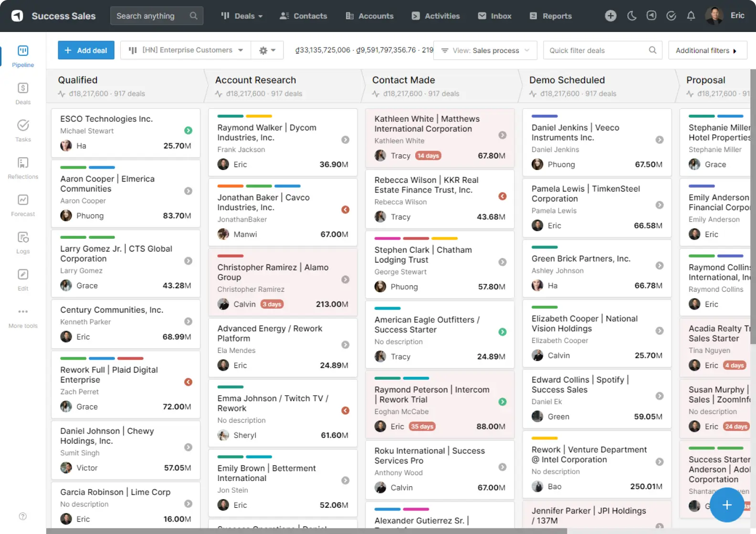This screenshot has height=534, width=756.
Task: Click green status arrow on Raymond Peterson card
Action: pyautogui.click(x=502, y=402)
